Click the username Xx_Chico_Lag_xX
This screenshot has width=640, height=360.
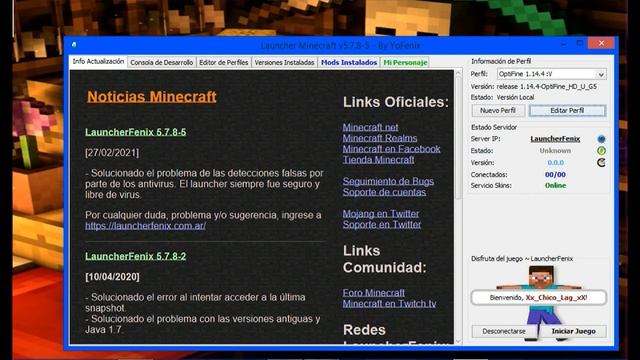tap(556, 298)
